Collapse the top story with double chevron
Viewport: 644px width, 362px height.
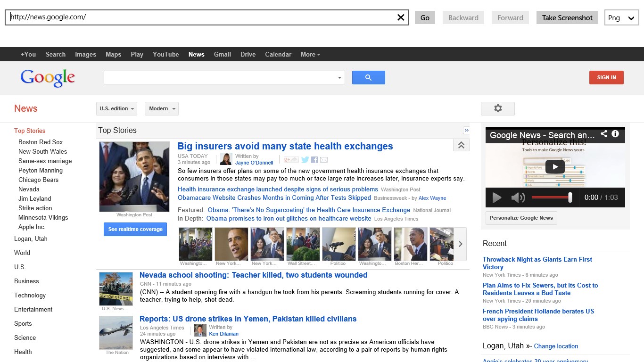pyautogui.click(x=461, y=145)
